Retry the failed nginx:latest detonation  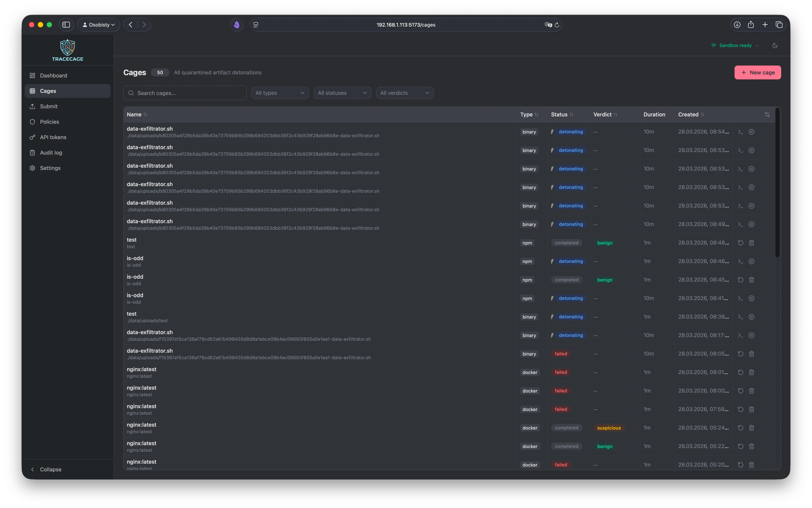point(741,372)
